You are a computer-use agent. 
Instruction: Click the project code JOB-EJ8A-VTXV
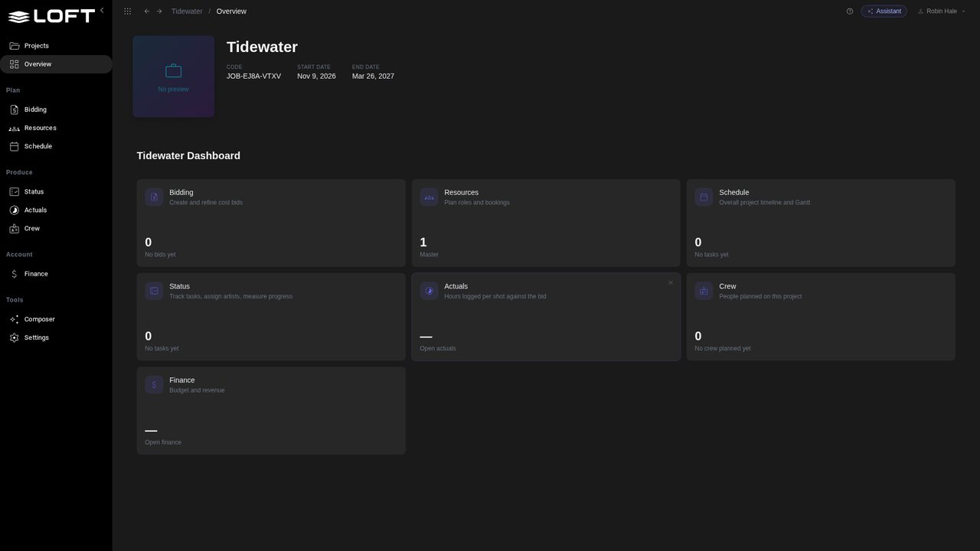(253, 77)
